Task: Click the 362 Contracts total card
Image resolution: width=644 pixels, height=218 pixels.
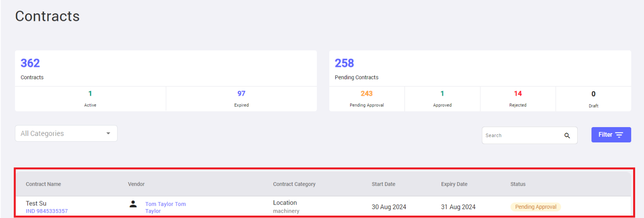Action: pos(166,68)
